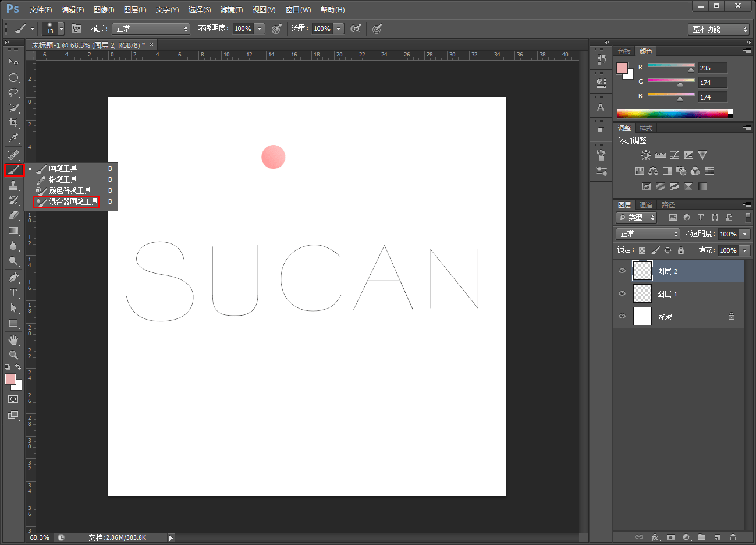Select the Gradient tool
The image size is (756, 545).
click(x=13, y=231)
